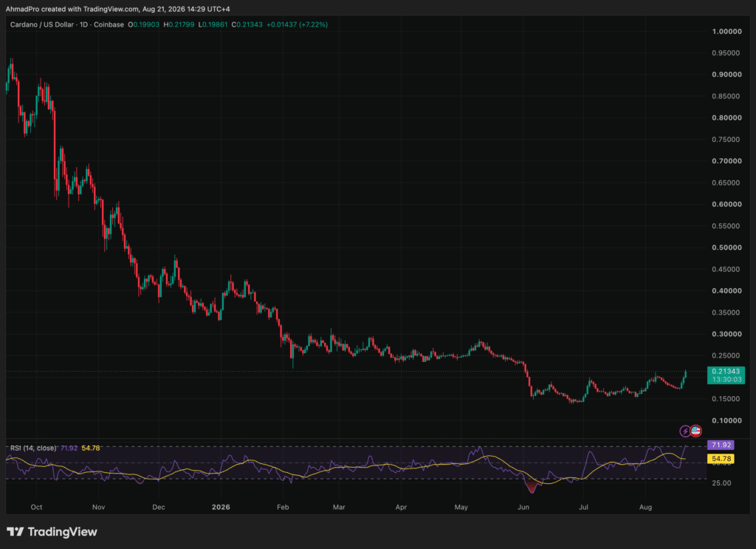Click the yellow RSI average tag 54.78
756x549 pixels.
click(721, 458)
